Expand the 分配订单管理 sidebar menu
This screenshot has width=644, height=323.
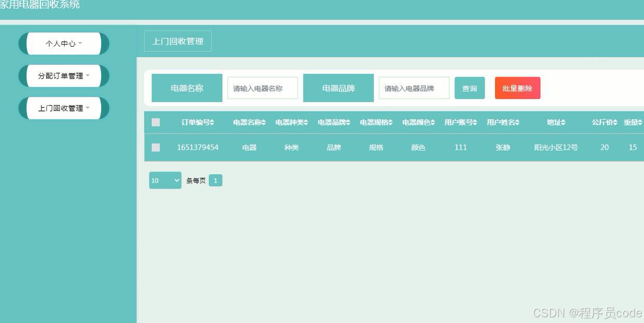click(63, 76)
